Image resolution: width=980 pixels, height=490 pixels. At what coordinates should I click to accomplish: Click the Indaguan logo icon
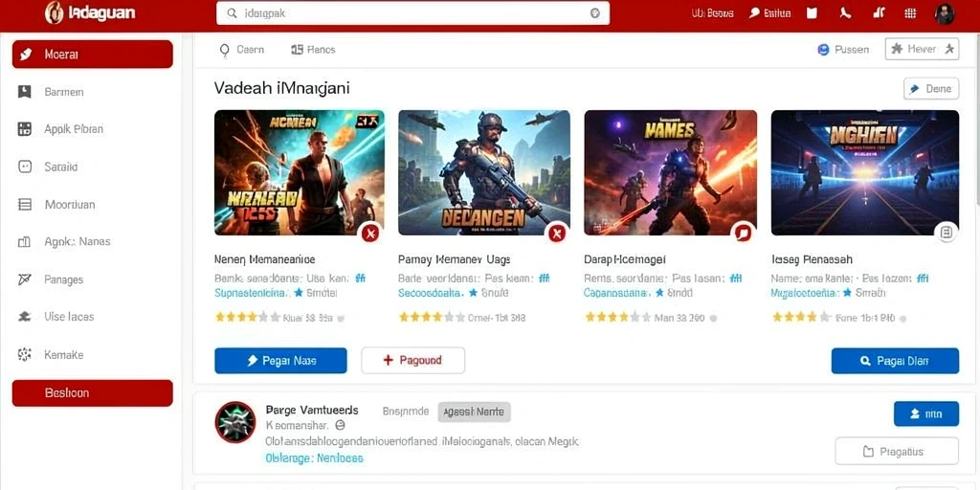(55, 12)
